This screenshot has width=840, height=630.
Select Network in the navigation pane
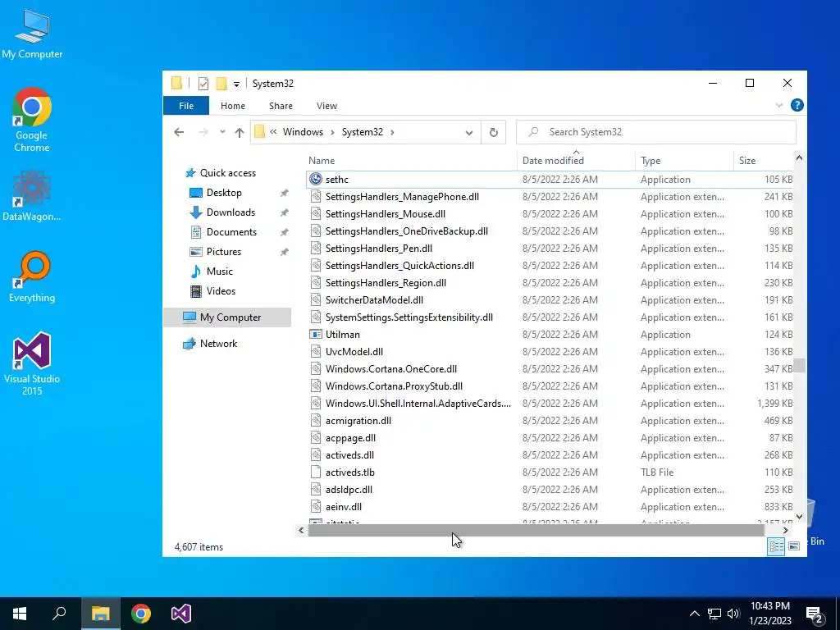pyautogui.click(x=218, y=344)
